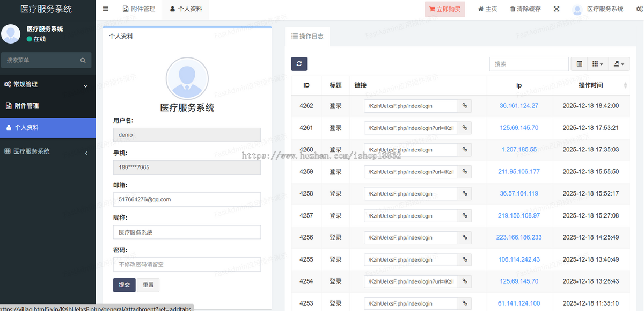Click the link chain icon on row 4262

pos(465,106)
